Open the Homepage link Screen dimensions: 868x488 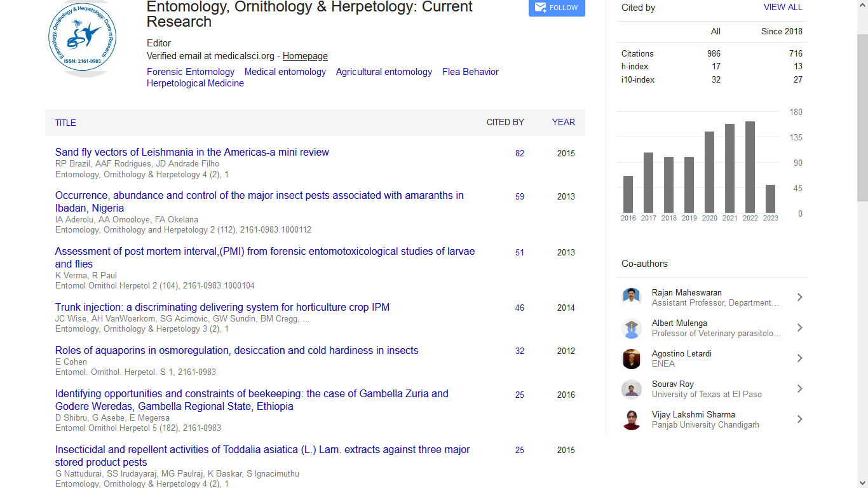pos(305,56)
